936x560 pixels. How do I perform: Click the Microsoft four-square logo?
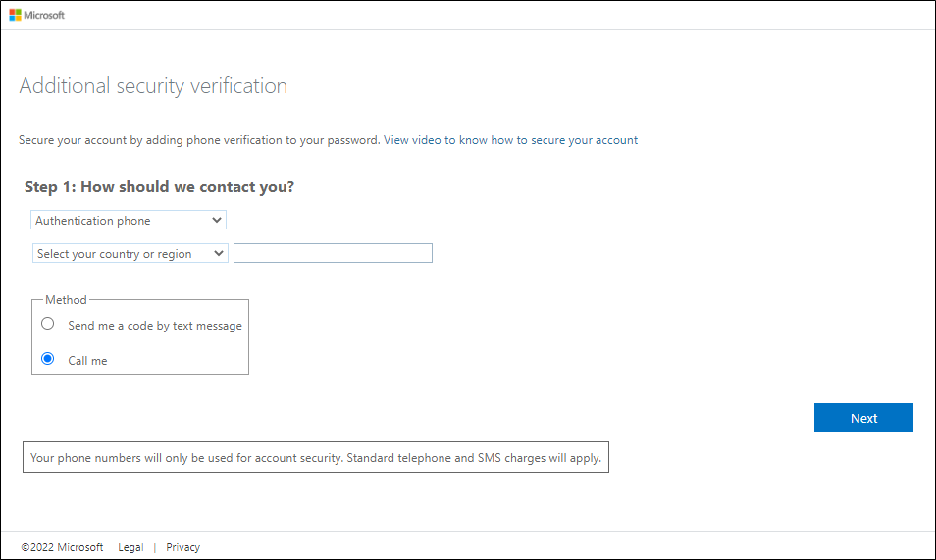coord(16,15)
